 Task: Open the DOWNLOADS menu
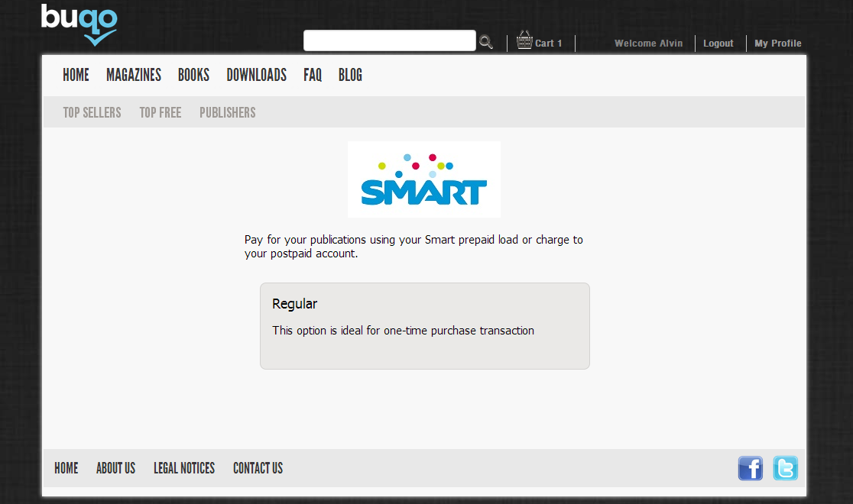257,75
